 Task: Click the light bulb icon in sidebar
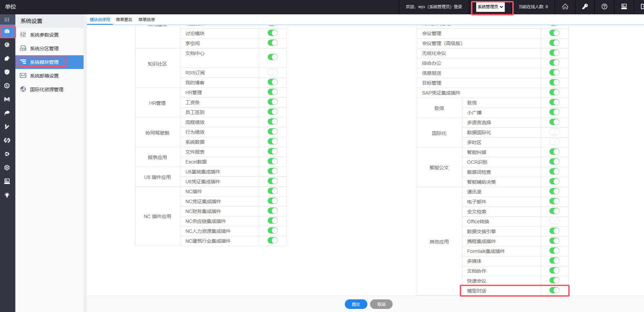pos(7,195)
